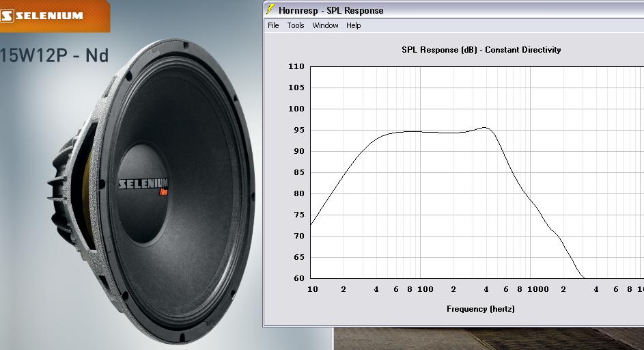Click the 15W12P - Nd model text

coord(54,55)
